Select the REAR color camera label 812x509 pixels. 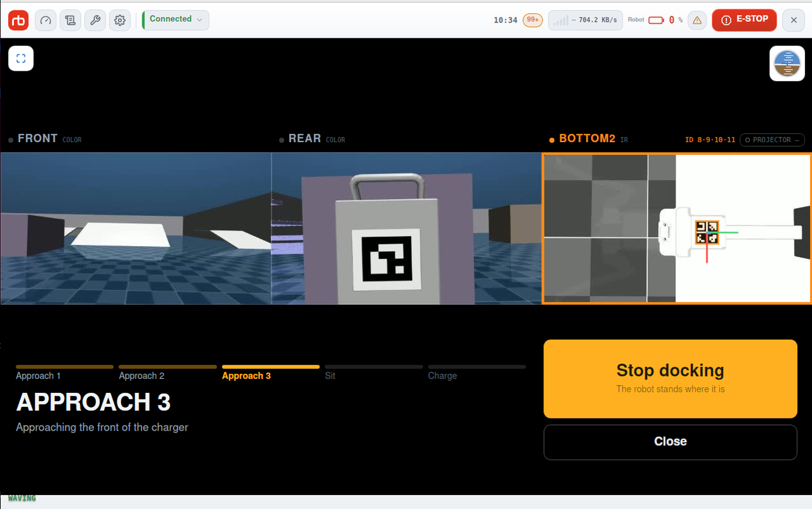312,139
